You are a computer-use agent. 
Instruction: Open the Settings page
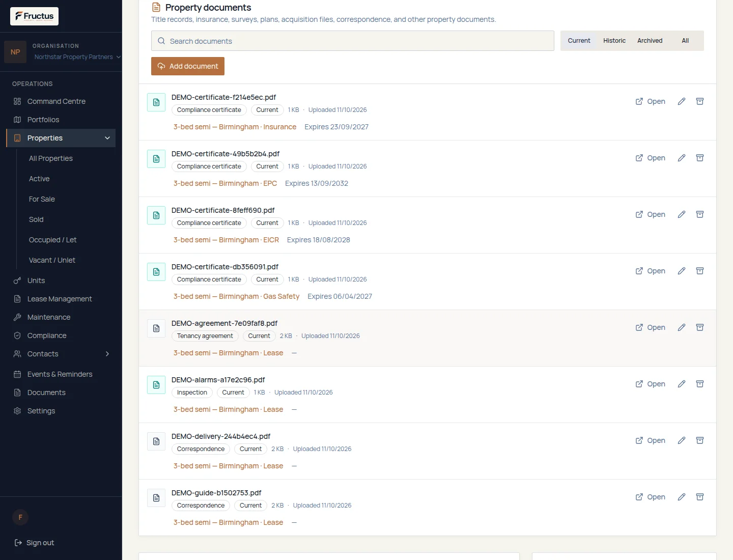coord(61,411)
